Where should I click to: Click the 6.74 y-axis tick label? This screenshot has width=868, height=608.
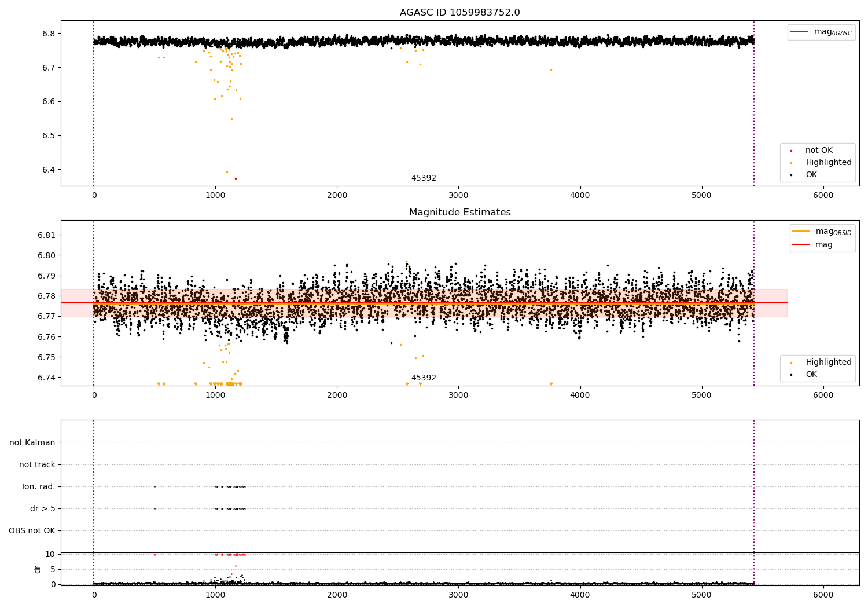tap(46, 378)
